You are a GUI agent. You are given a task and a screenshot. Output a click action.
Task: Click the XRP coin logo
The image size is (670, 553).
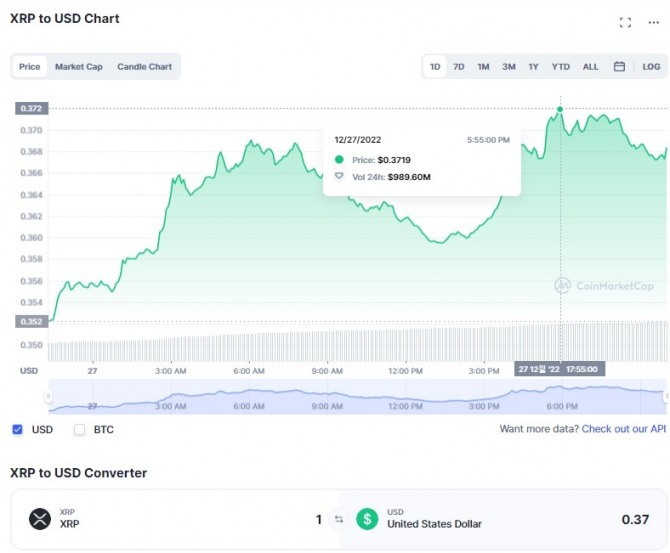(x=40, y=519)
